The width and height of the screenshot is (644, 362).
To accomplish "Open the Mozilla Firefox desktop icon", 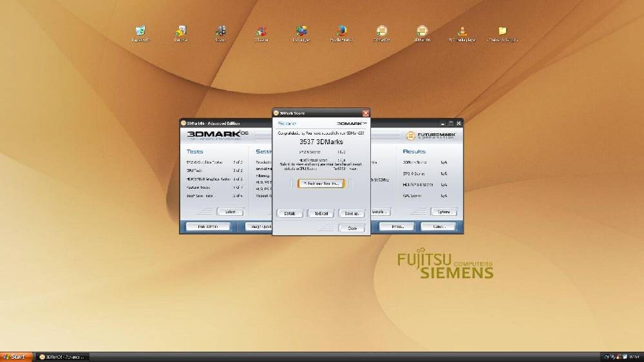I will click(x=342, y=33).
